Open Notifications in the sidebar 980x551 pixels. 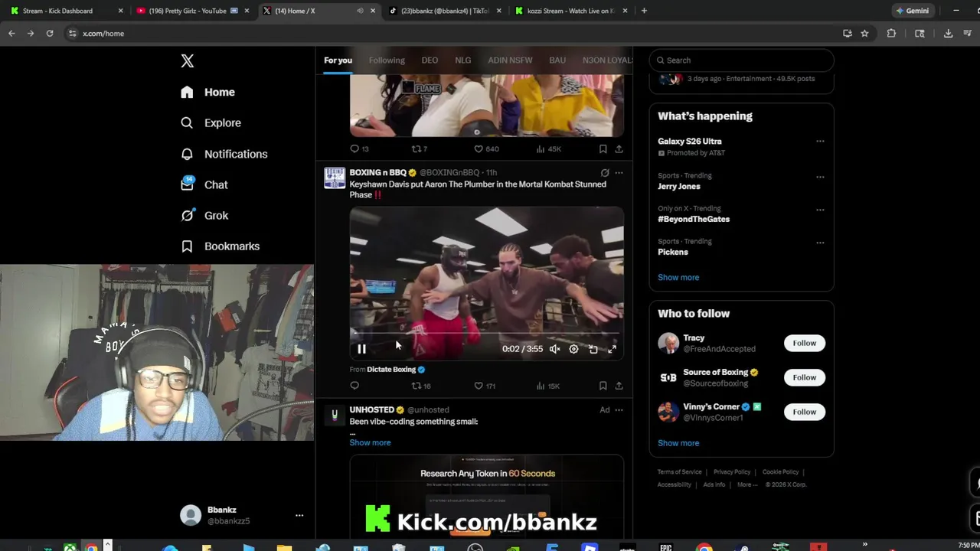(x=224, y=154)
